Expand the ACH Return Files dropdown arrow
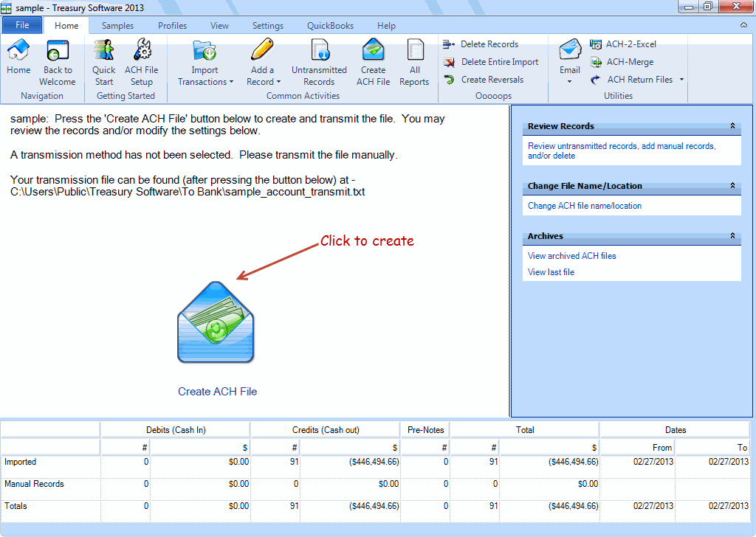The image size is (756, 537). pos(681,80)
